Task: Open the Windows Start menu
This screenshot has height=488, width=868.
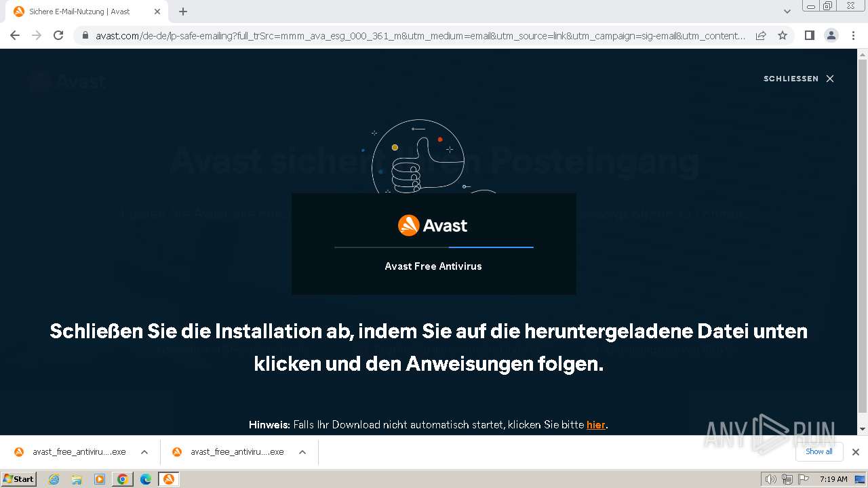Action: 18,479
